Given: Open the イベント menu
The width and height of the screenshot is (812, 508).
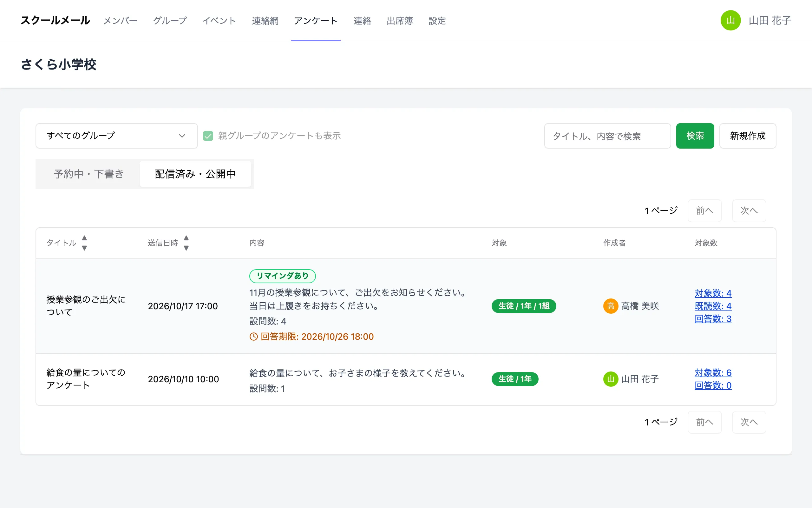Looking at the screenshot, I should point(219,21).
